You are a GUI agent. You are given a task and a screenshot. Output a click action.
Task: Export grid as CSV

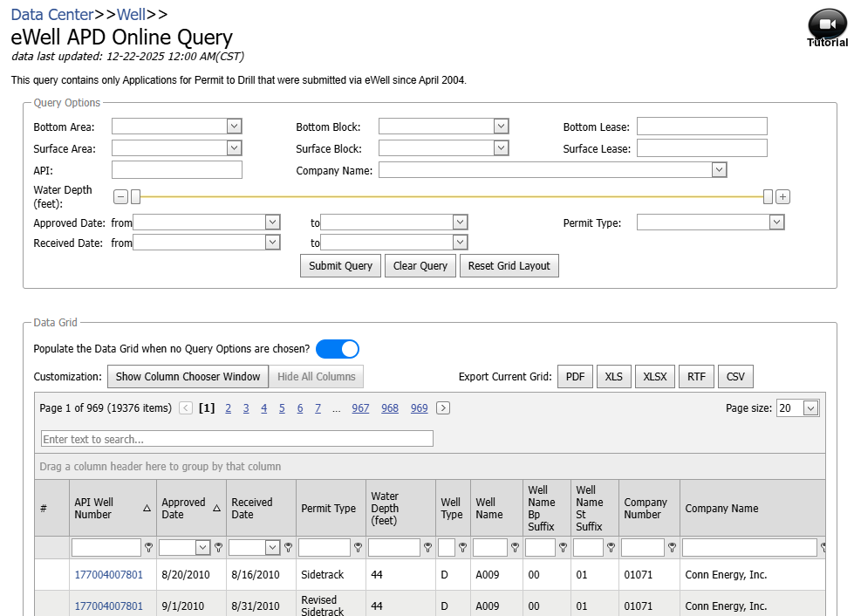click(735, 376)
